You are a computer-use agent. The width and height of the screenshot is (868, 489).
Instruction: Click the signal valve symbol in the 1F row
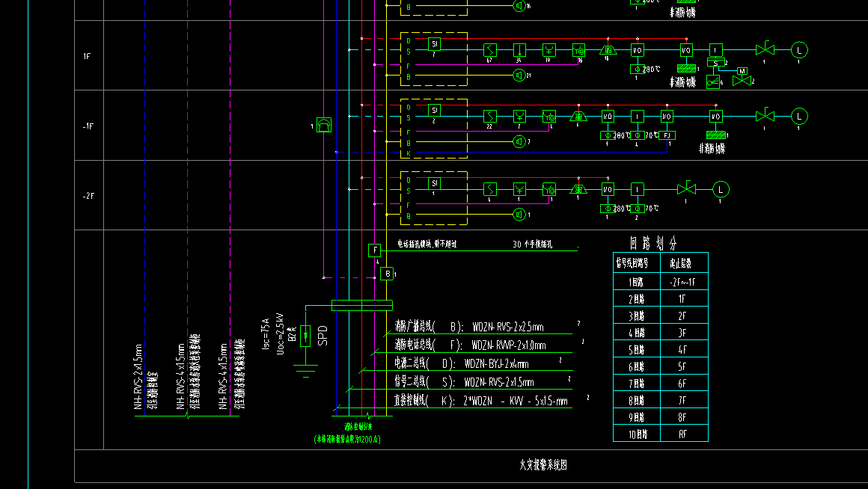765,49
